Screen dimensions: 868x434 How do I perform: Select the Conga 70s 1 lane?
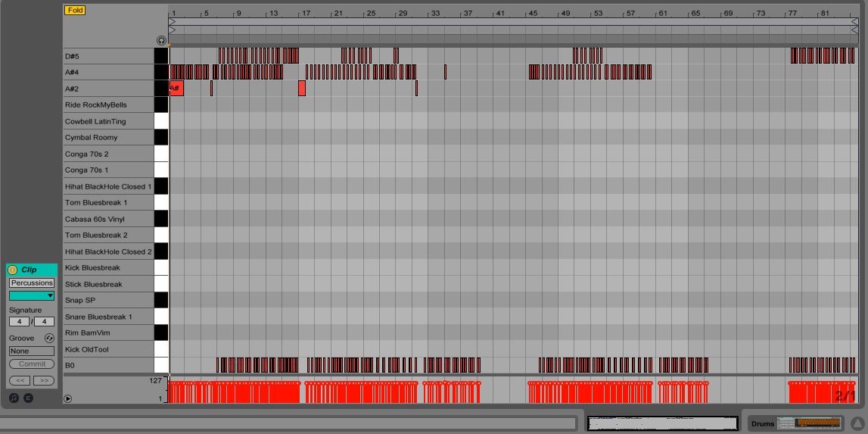tap(108, 170)
